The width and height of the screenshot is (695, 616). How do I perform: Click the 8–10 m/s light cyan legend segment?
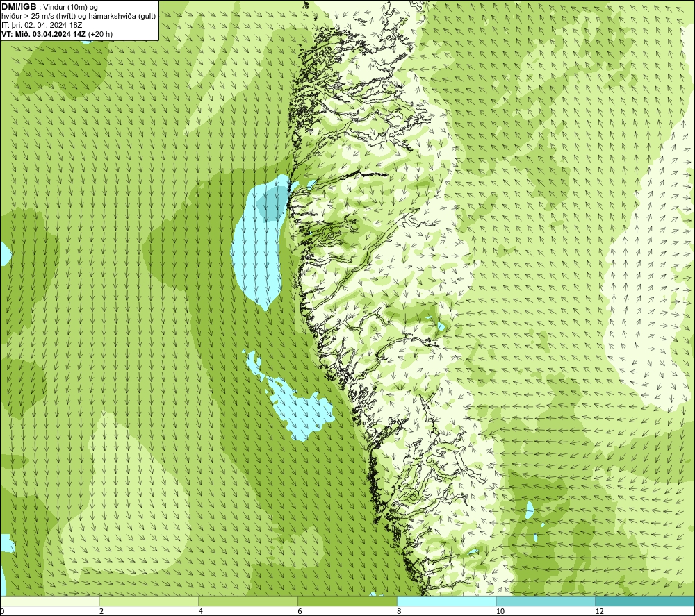(447, 601)
